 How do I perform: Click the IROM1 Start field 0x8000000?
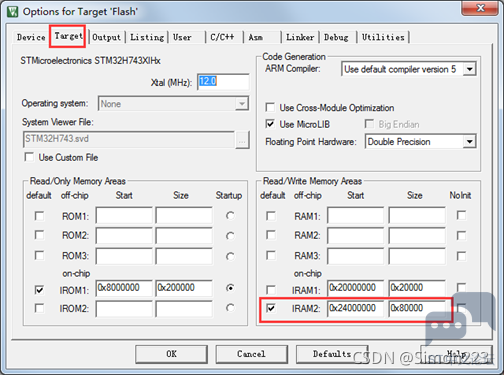(124, 288)
